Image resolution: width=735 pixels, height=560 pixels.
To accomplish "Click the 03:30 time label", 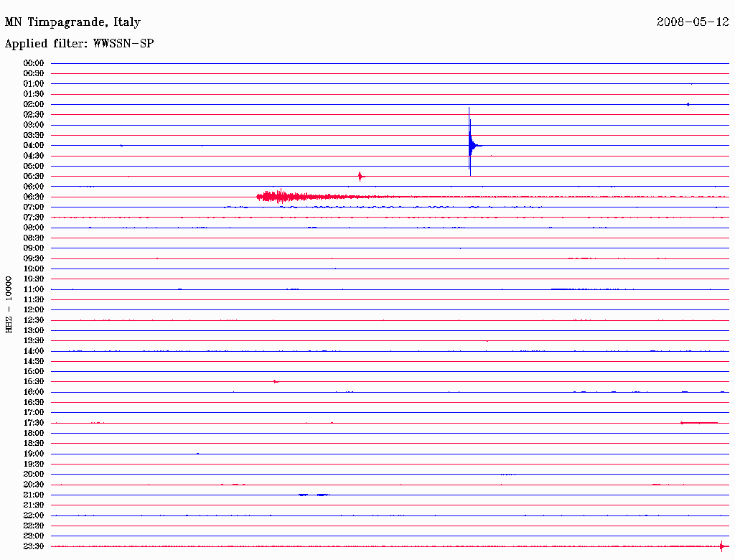I will pos(34,135).
